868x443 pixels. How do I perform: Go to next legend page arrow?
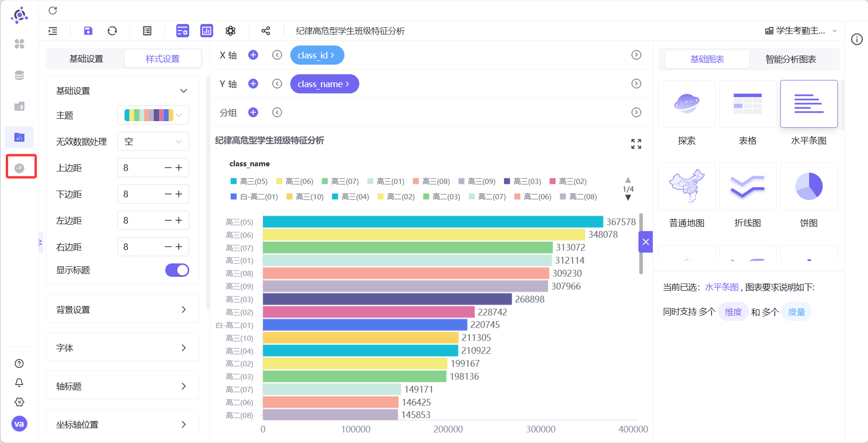click(x=628, y=198)
